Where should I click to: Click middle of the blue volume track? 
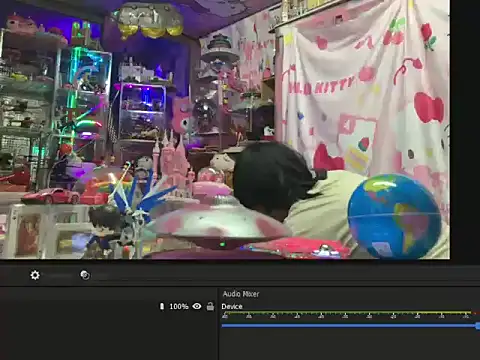coord(349,326)
